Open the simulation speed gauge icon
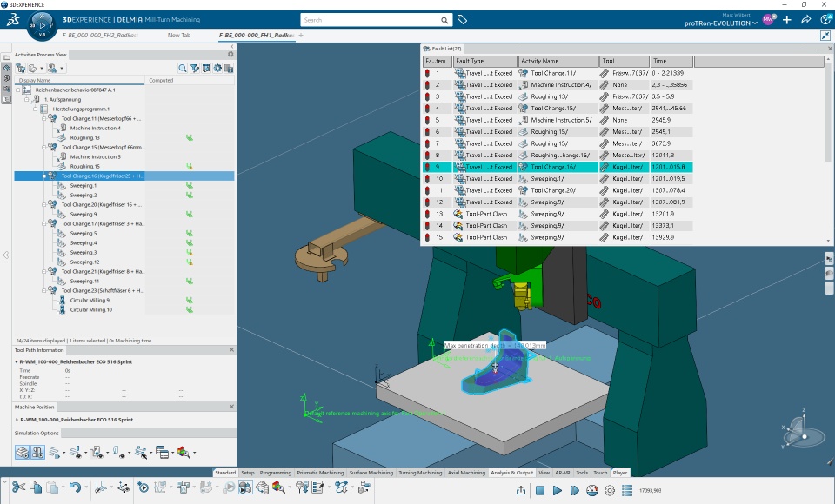This screenshot has height=504, width=835. click(592, 491)
